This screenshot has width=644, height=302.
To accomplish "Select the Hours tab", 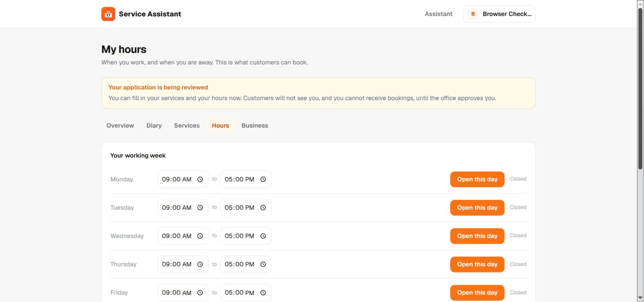I will [221, 126].
